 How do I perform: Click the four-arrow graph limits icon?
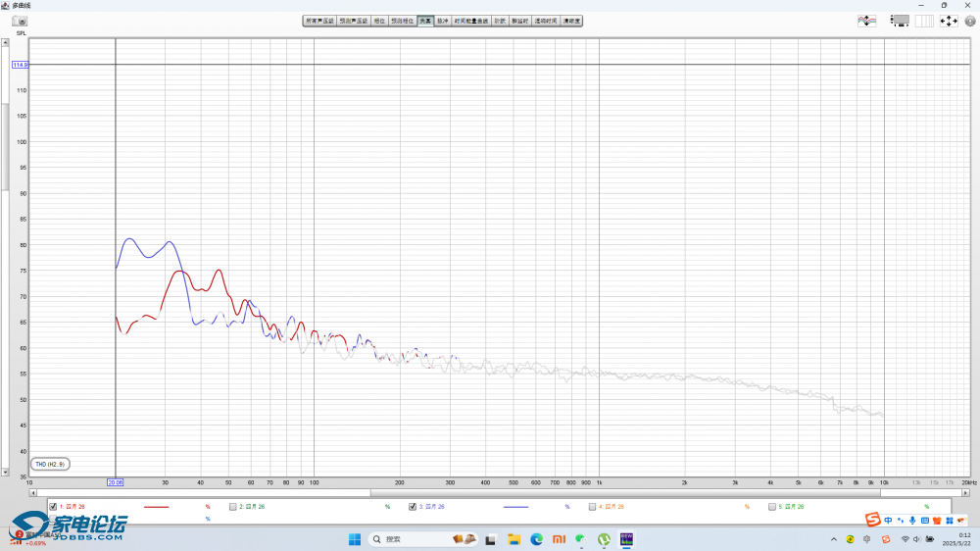948,21
